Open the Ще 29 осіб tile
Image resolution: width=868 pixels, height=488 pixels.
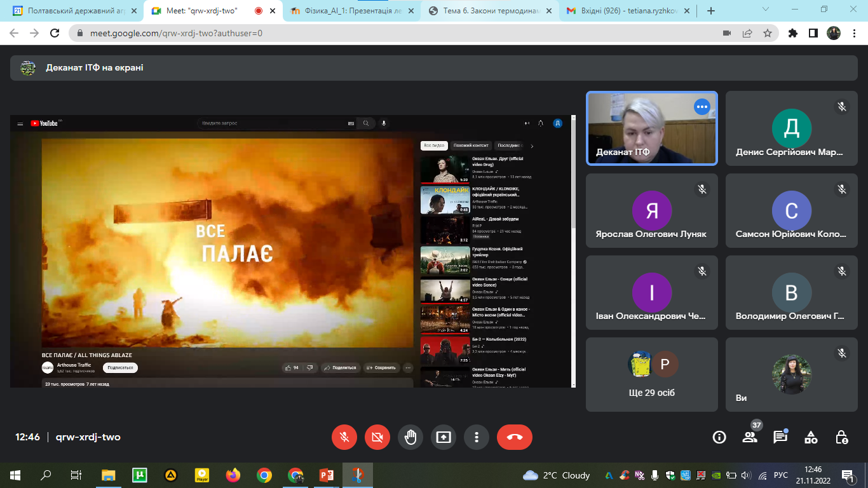tap(651, 375)
